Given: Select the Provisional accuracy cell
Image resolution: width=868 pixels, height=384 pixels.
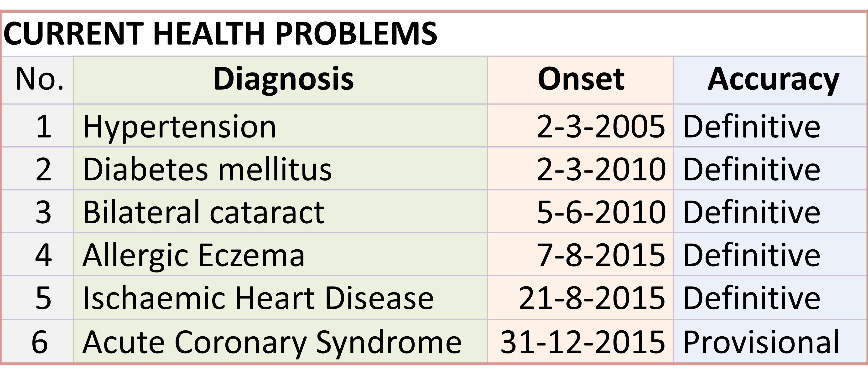Looking at the screenshot, I should click(761, 342).
